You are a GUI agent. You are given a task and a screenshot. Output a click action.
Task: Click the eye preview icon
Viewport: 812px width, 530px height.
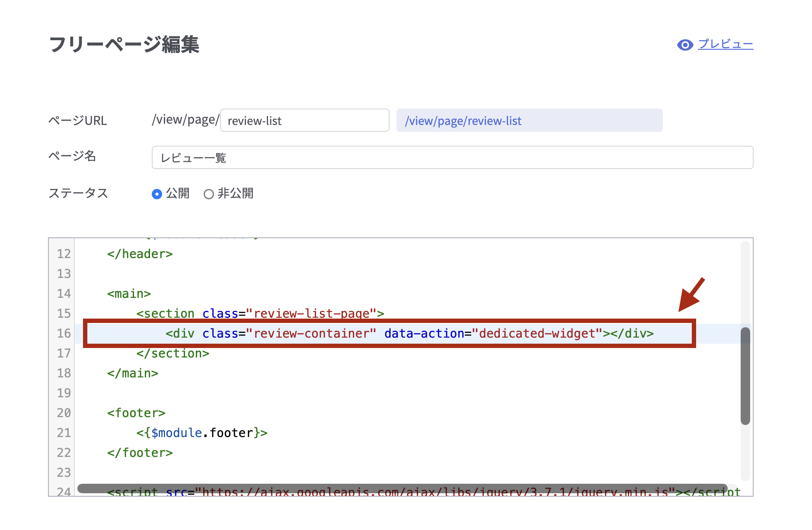click(x=685, y=45)
